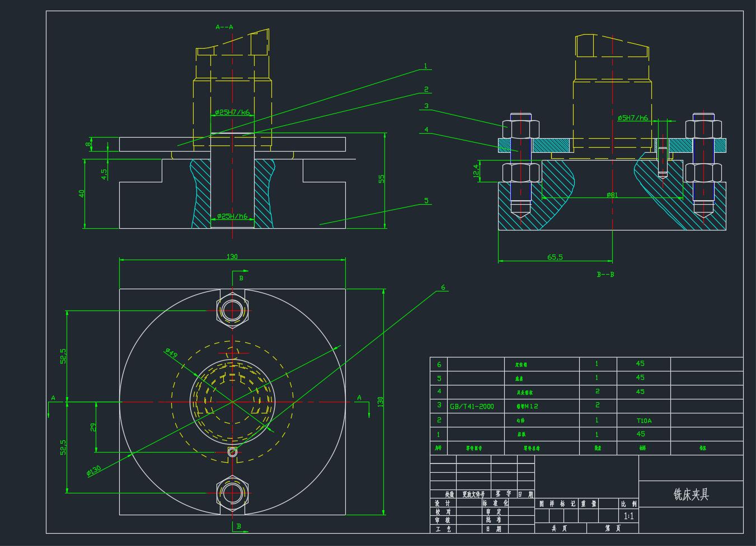
Task: Click the "校对" checker label
Action: tap(443, 512)
